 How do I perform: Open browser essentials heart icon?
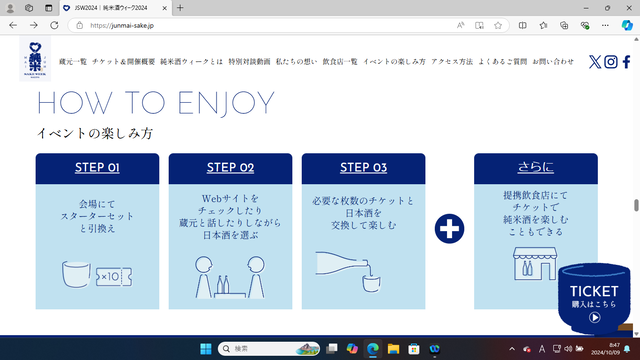(584, 25)
